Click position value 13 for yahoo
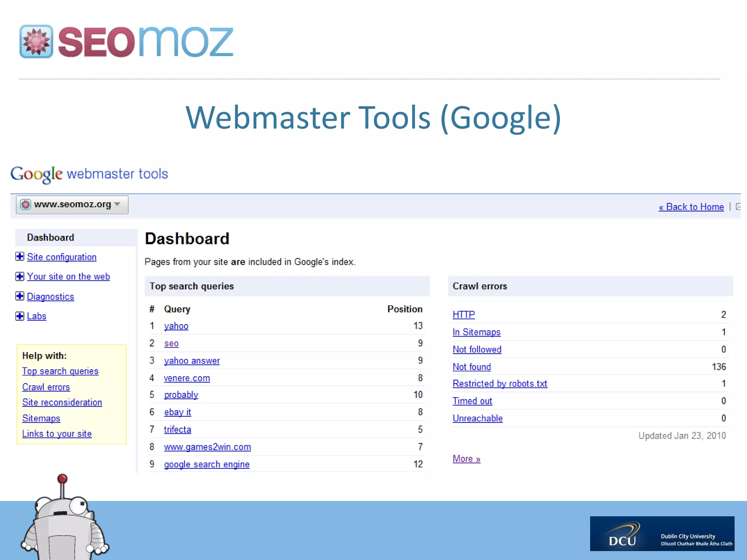 coord(418,326)
